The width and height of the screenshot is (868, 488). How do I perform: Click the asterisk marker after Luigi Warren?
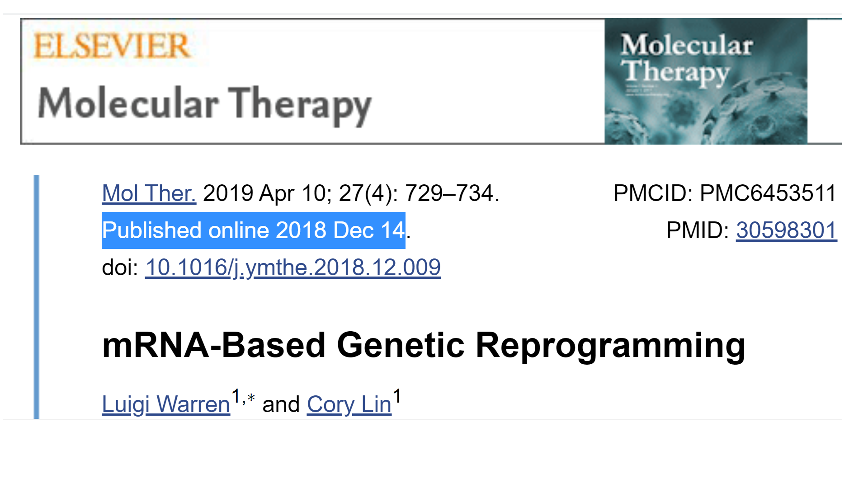[251, 398]
